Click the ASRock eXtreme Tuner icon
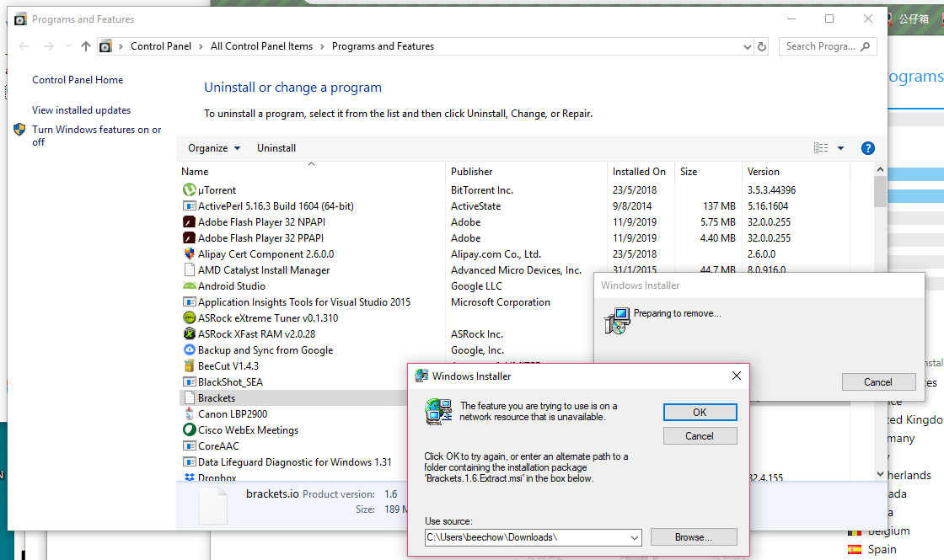This screenshot has height=560, width=944. click(189, 318)
